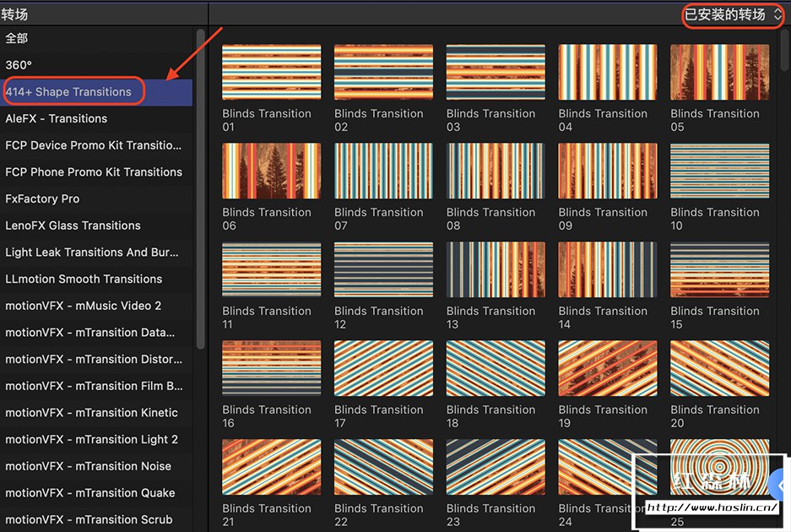Click Blinds Transition 14 thumbnail
Screen dimensions: 791x532
(x=607, y=270)
